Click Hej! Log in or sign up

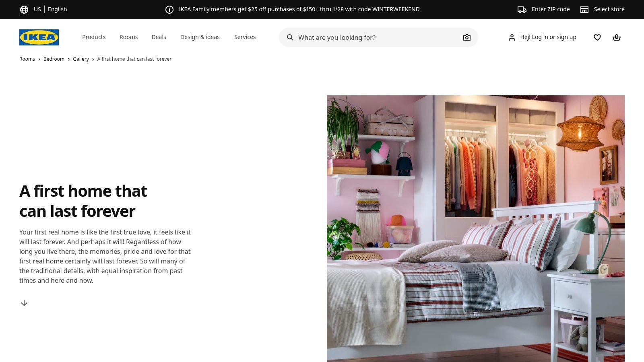[548, 37]
